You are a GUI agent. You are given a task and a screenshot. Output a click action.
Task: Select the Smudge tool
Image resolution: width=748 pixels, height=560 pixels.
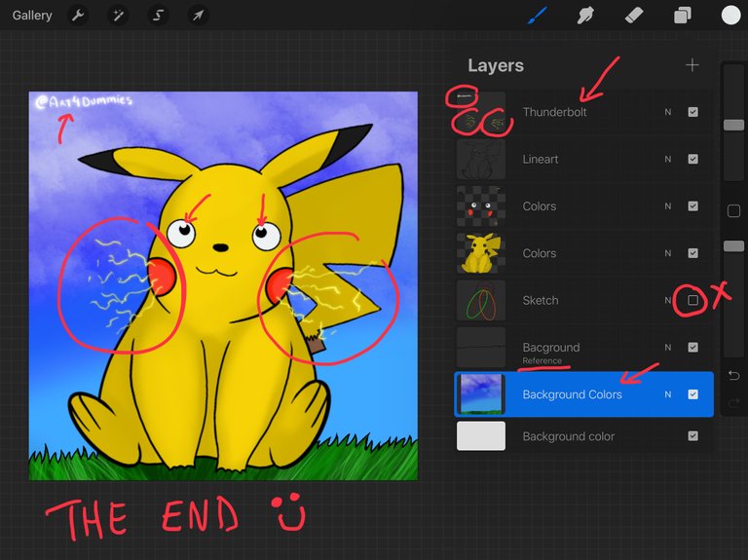(x=585, y=16)
